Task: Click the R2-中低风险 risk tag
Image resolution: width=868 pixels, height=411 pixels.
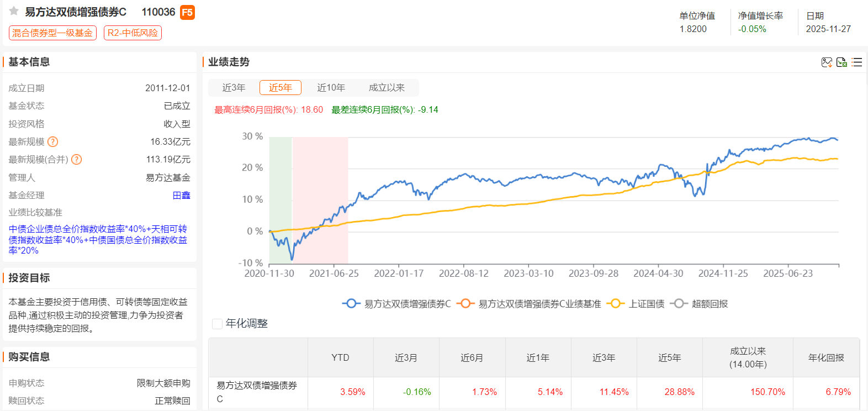Action: tap(133, 33)
